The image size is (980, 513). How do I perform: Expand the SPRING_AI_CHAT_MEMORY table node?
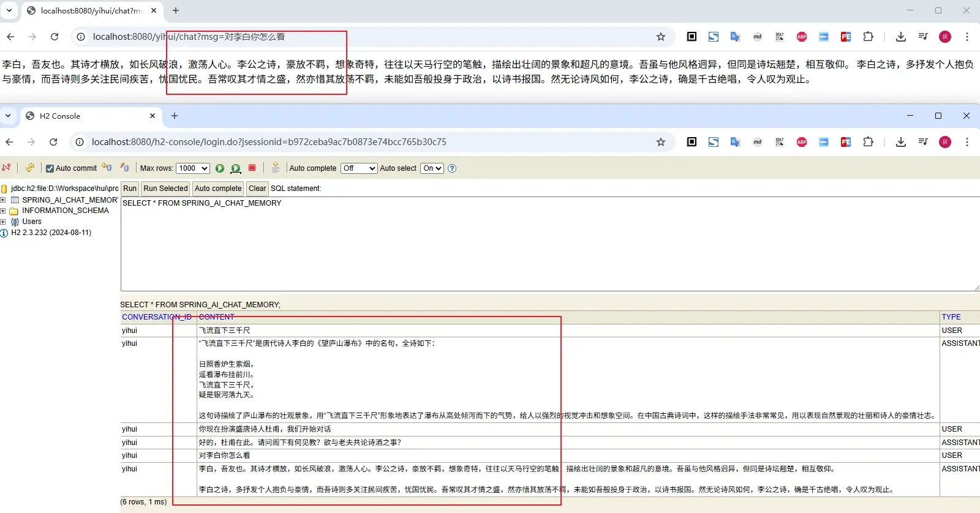(3, 200)
